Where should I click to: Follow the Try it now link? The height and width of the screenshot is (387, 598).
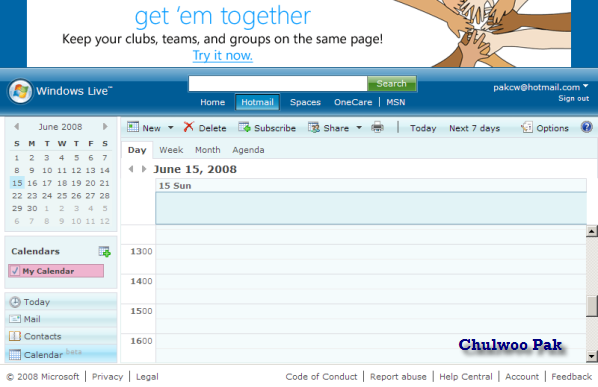coord(223,56)
